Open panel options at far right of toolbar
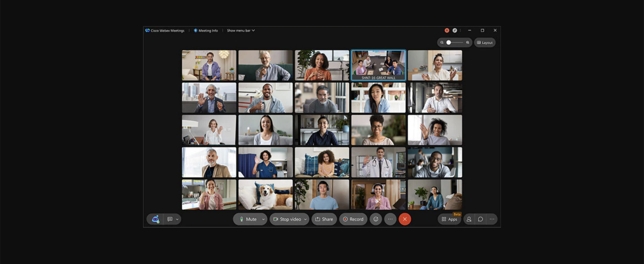Image resolution: width=644 pixels, height=264 pixels. point(492,219)
